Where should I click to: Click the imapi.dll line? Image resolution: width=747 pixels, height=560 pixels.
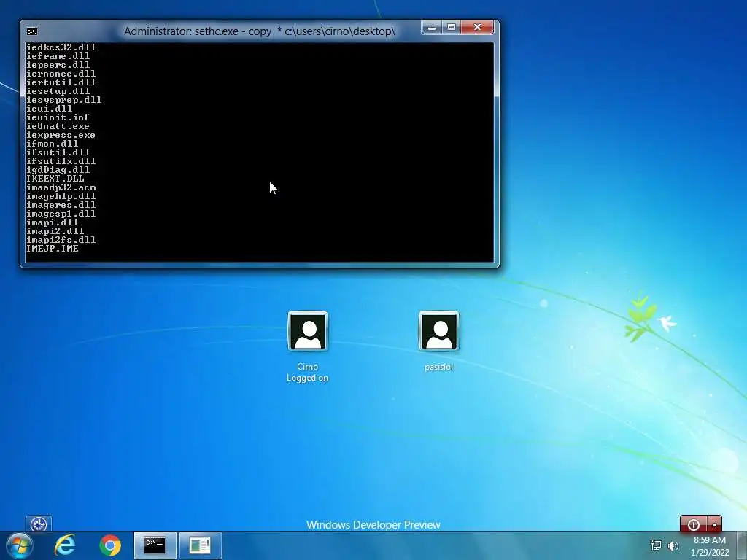point(53,222)
